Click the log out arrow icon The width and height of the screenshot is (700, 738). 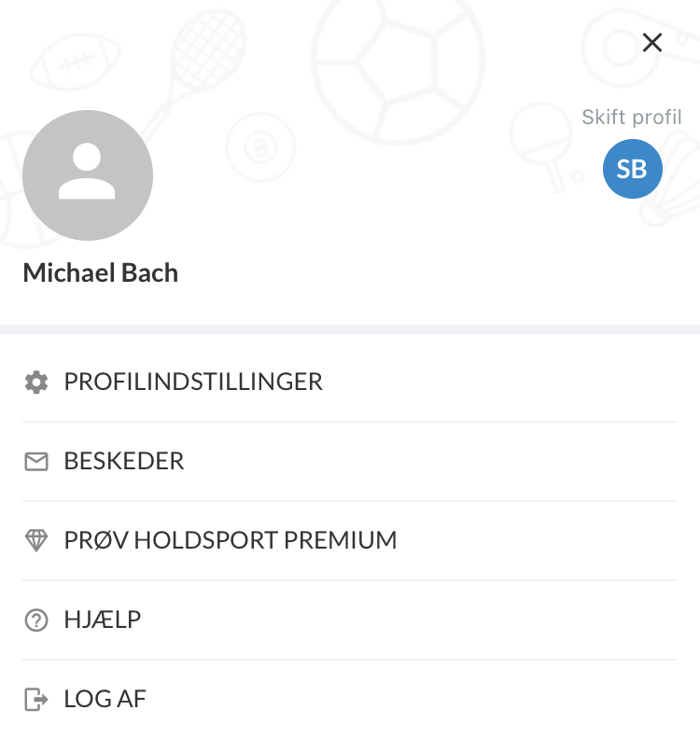tap(36, 699)
